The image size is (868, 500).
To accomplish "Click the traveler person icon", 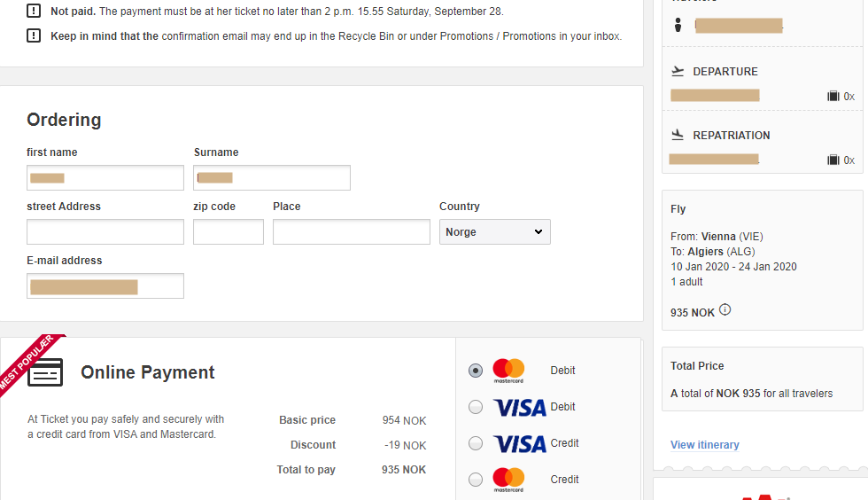I will (x=678, y=25).
